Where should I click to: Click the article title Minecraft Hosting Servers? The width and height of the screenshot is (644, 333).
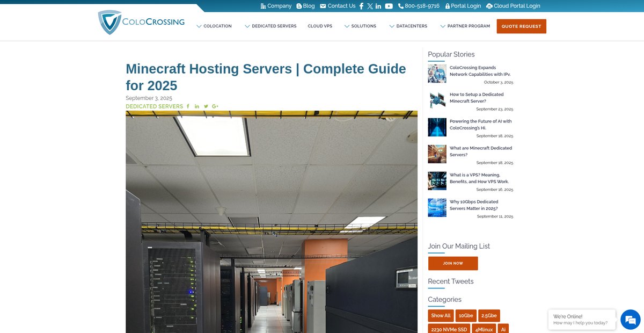click(266, 77)
